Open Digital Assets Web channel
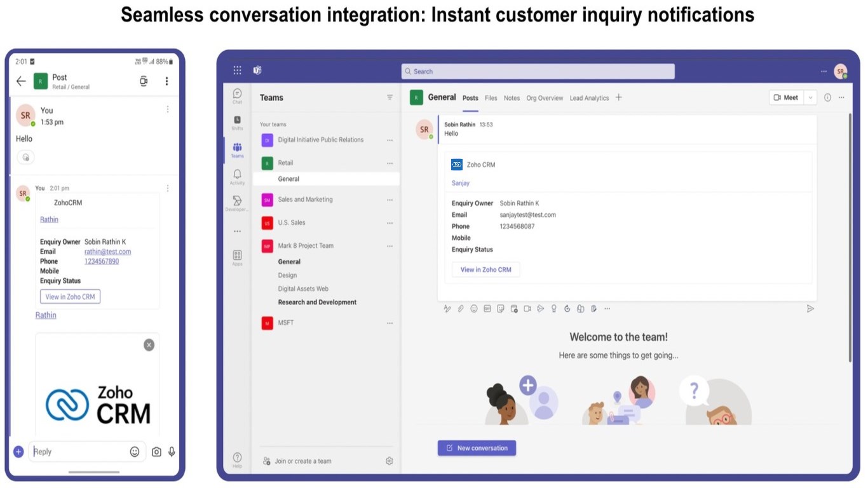868x488 pixels. click(x=303, y=288)
